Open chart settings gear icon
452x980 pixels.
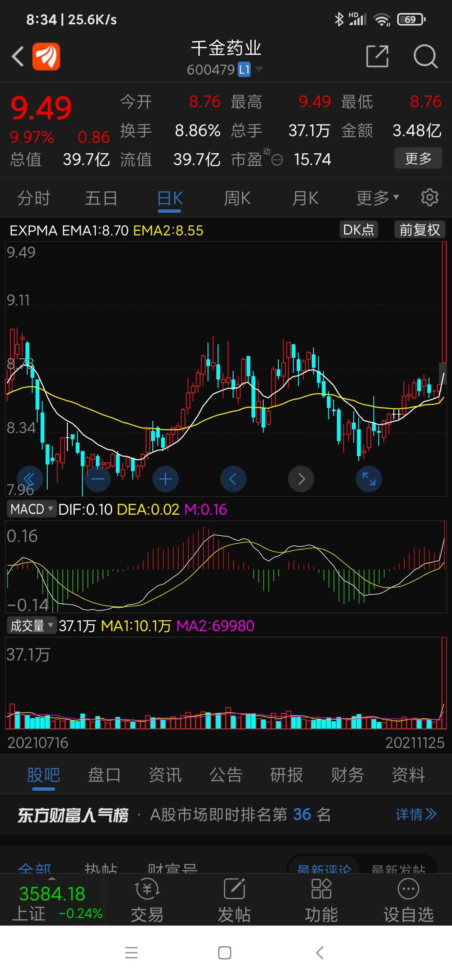tap(429, 197)
